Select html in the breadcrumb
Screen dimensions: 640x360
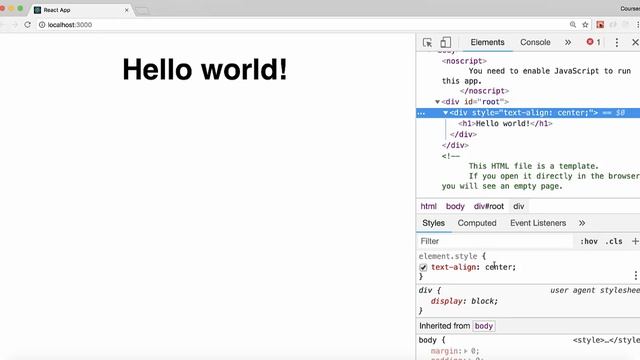tap(429, 206)
